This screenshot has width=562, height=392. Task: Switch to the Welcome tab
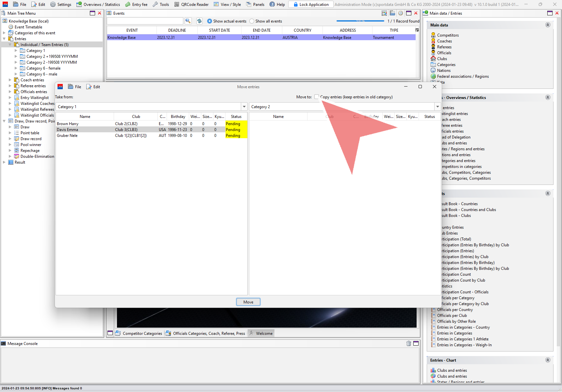[x=261, y=333]
